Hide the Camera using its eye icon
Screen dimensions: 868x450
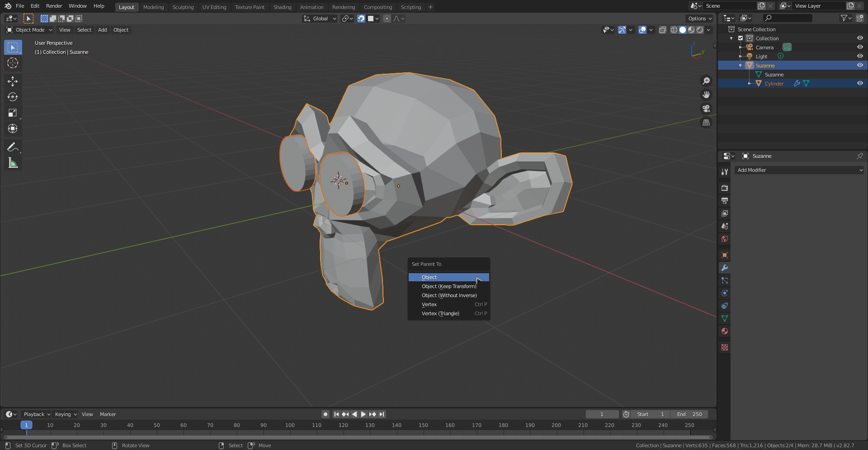pyautogui.click(x=860, y=47)
